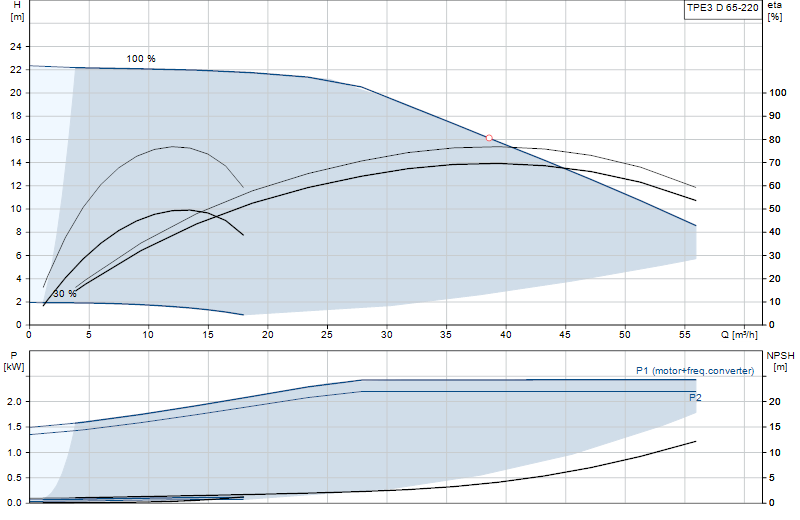Click flow axis value '25'
This screenshot has width=800, height=520.
(x=327, y=335)
